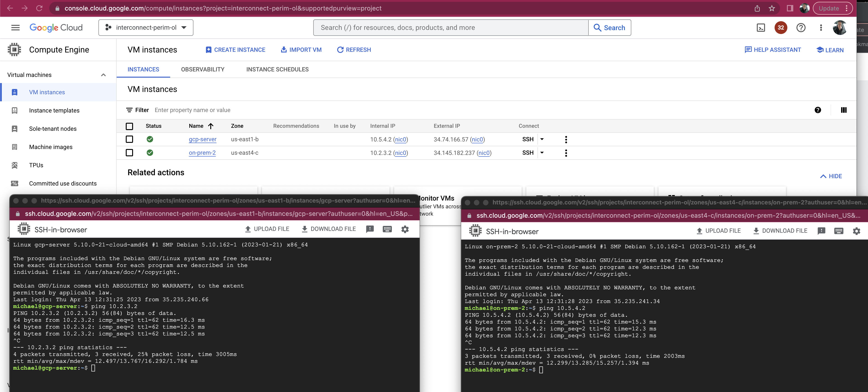This screenshot has width=868, height=392.
Task: Click UPLOAD FILE in the on-prem-2 SSH window
Action: (718, 230)
